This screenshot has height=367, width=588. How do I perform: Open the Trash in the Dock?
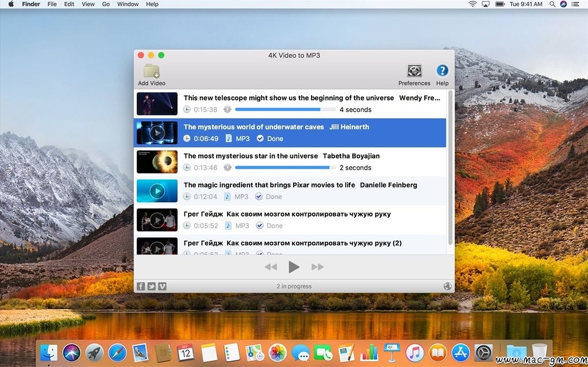pos(539,351)
